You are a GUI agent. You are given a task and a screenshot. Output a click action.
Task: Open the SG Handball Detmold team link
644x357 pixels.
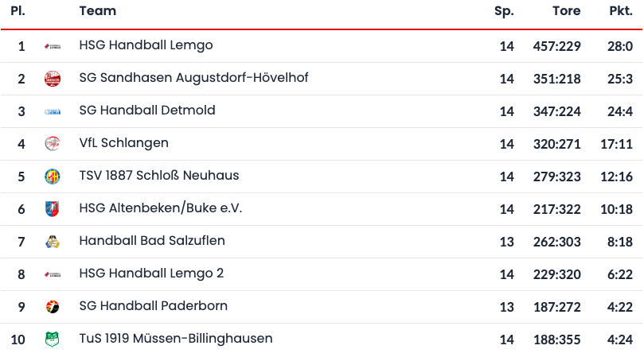(147, 110)
